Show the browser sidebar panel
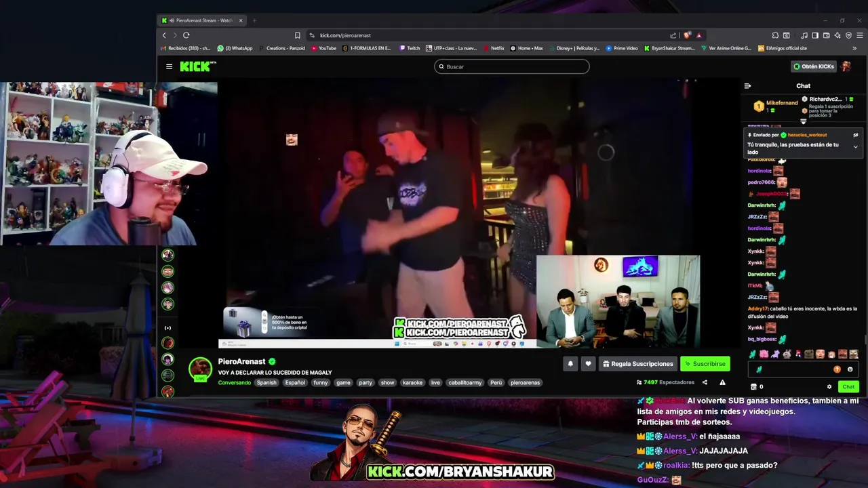The height and width of the screenshot is (488, 868). coord(815,35)
